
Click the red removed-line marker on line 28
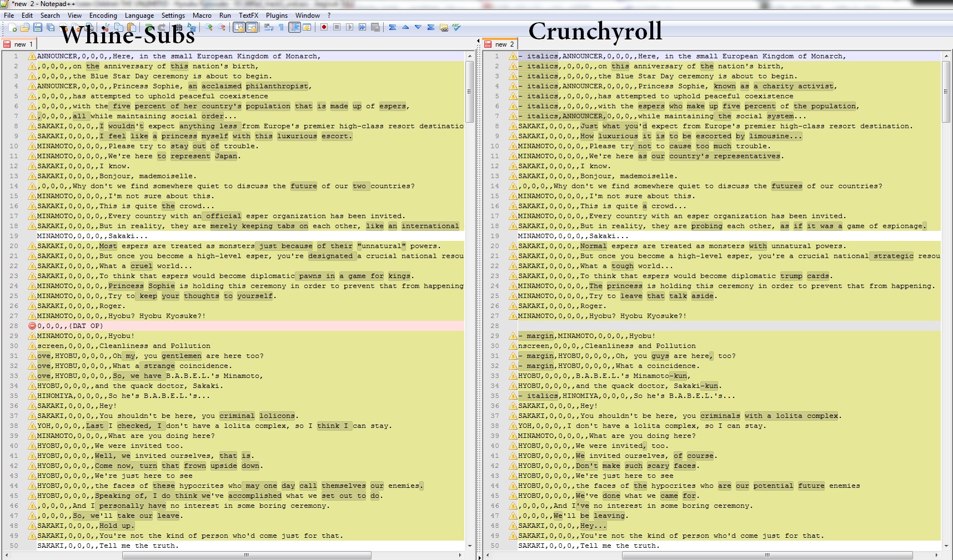[32, 326]
